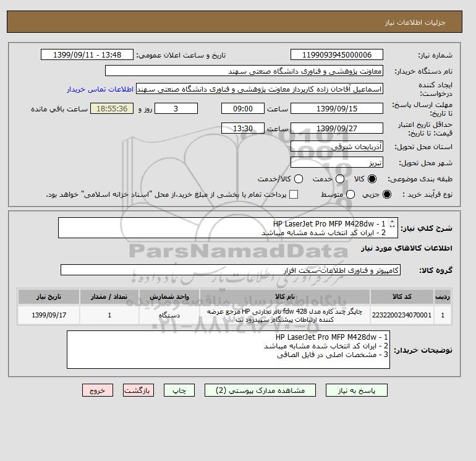Click price validity date 1399/09/27
Image resolution: width=476 pixels, height=461 pixels.
pos(337,128)
